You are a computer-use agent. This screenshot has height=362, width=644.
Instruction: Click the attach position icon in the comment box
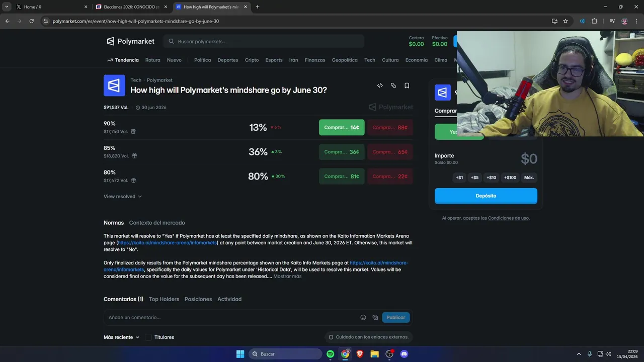(x=375, y=317)
